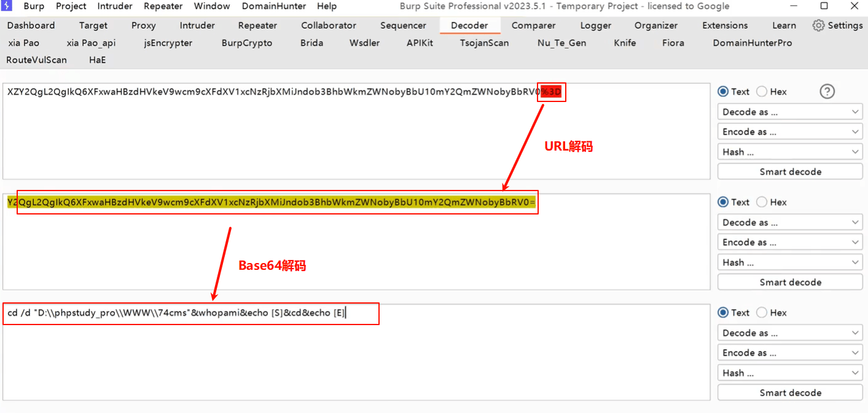
Task: Select Hex radio for second decoder panel
Action: click(762, 202)
